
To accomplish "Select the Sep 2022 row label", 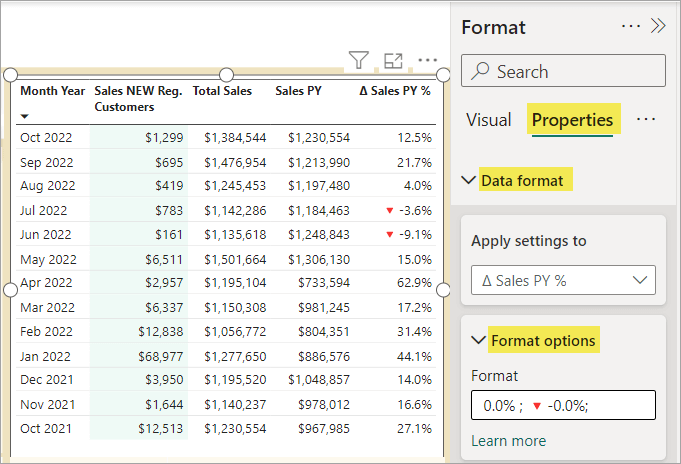I will pos(46,162).
